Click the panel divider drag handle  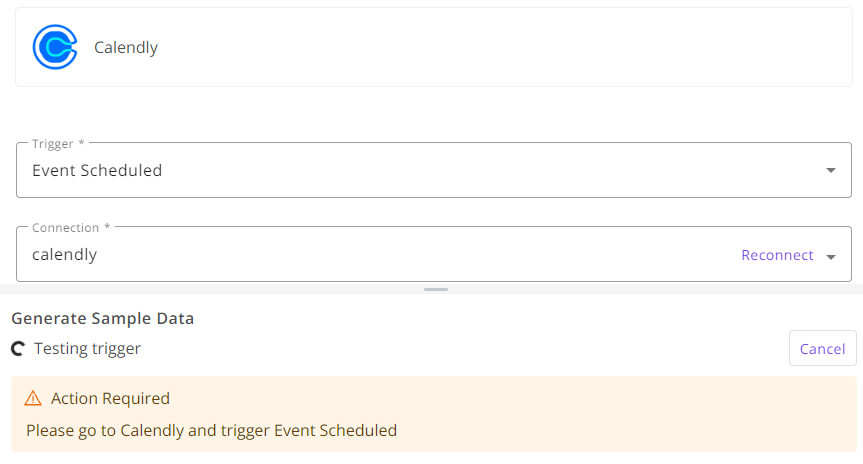(436, 290)
